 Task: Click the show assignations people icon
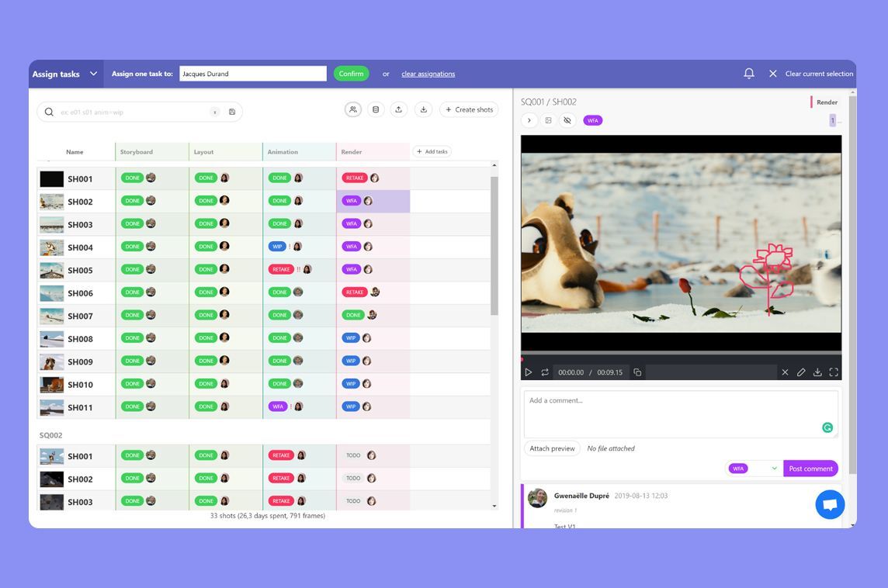click(353, 110)
